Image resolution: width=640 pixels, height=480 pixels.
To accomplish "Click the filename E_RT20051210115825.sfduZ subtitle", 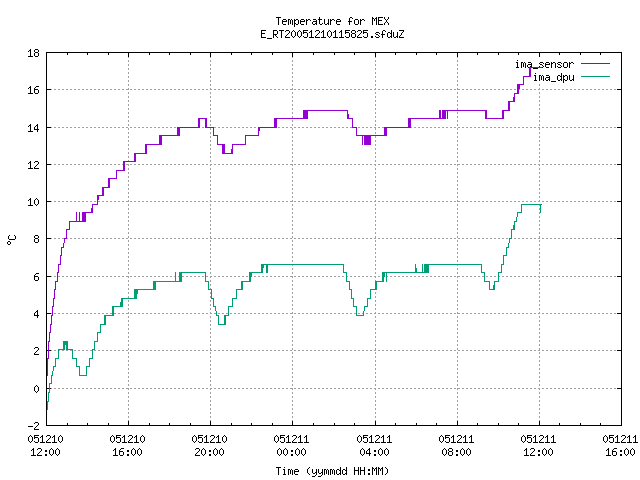I will click(332, 34).
